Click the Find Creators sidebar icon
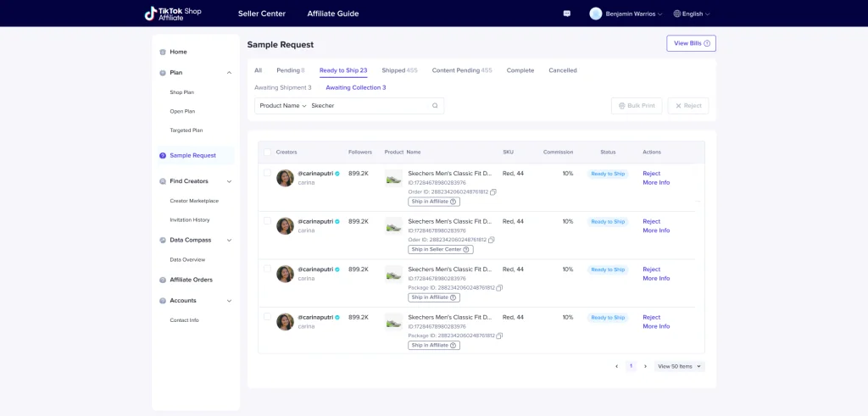868x416 pixels. tap(163, 181)
